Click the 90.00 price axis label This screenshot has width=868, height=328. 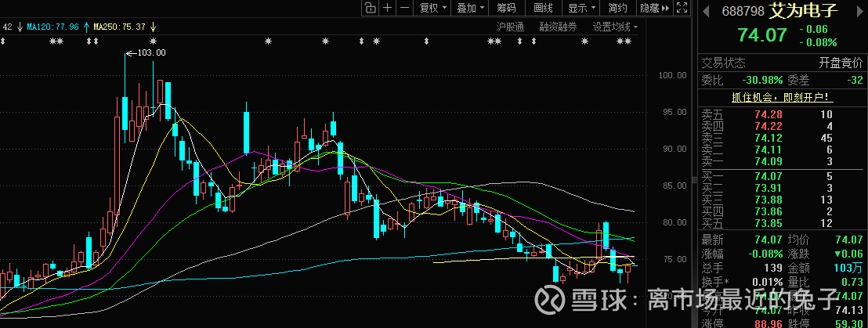coord(675,149)
